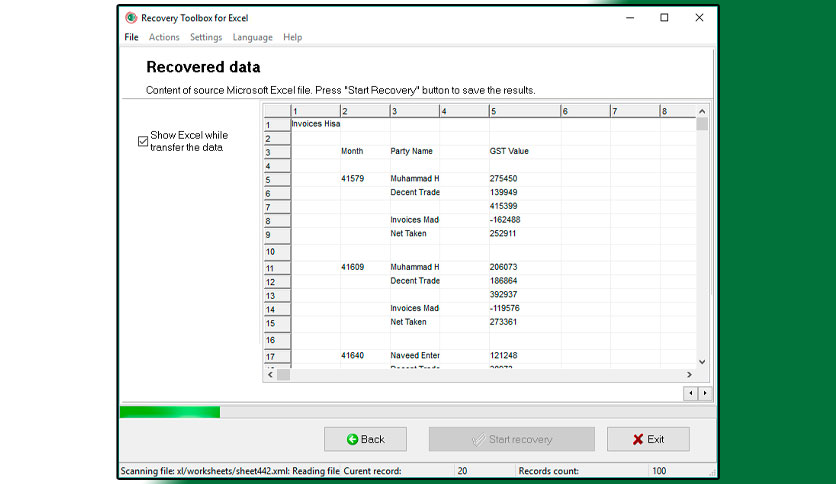Click the cell with 41609
This screenshot has width=836, height=484.
click(x=365, y=267)
